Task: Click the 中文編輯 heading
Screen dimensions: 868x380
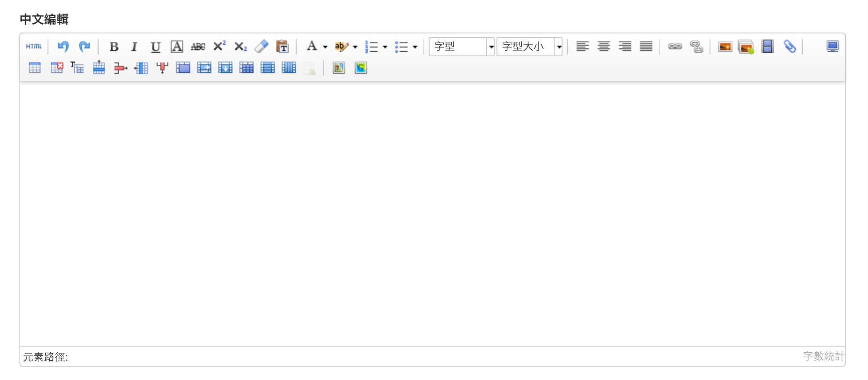Action: pos(44,19)
